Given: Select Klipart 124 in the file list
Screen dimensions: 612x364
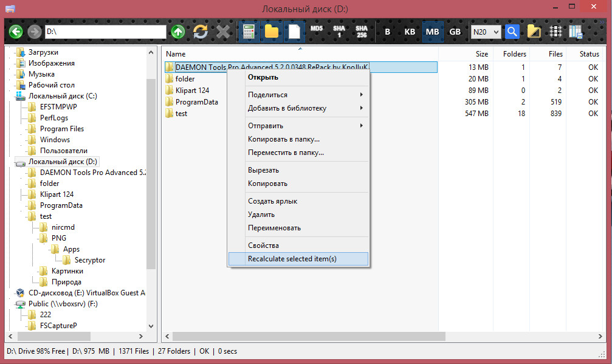Looking at the screenshot, I should tap(192, 91).
